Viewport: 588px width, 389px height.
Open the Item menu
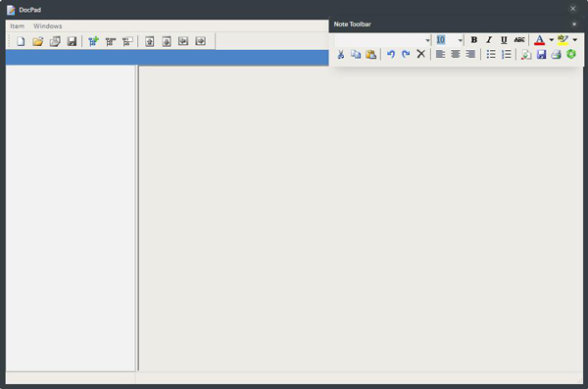click(x=18, y=25)
